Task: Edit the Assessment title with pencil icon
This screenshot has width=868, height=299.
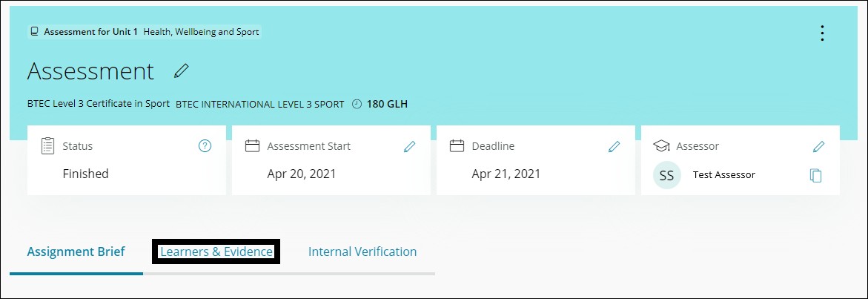Action: coord(181,71)
